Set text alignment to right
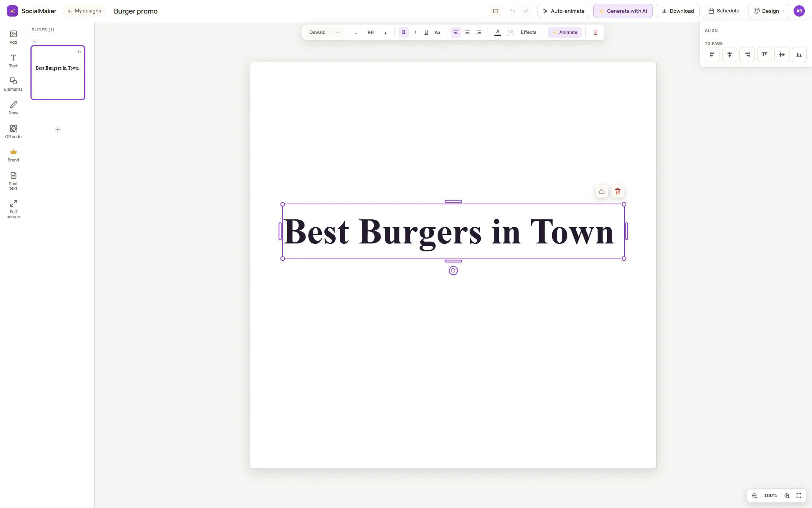 coord(479,32)
